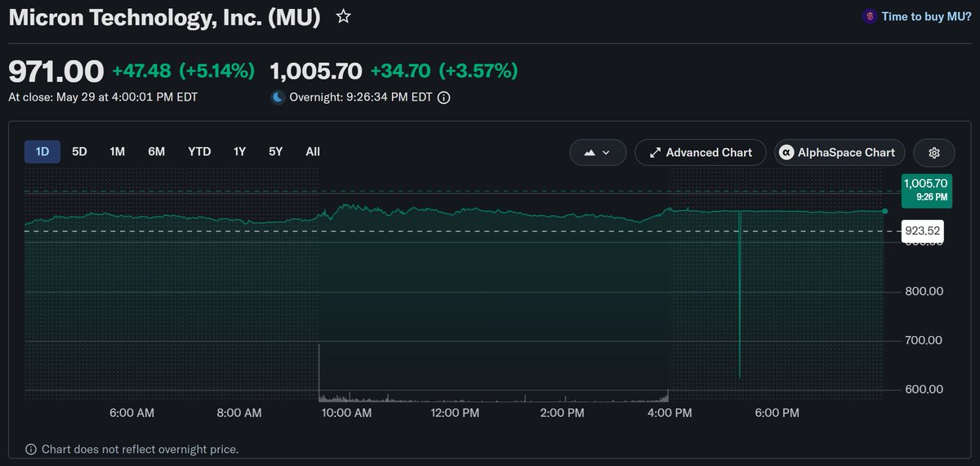Open the overnight price info icon
Screen dimensions: 980x466
(443, 97)
